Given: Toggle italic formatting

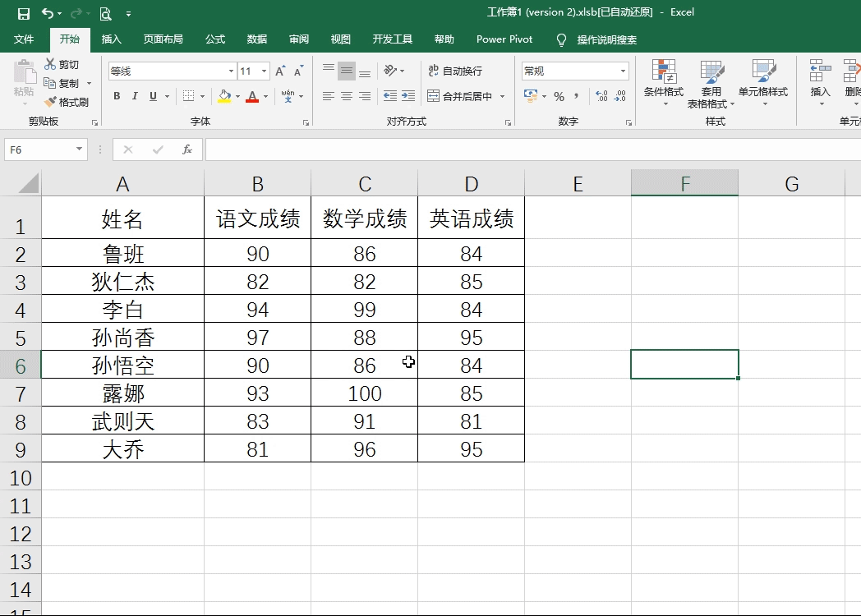Looking at the screenshot, I should click(135, 96).
